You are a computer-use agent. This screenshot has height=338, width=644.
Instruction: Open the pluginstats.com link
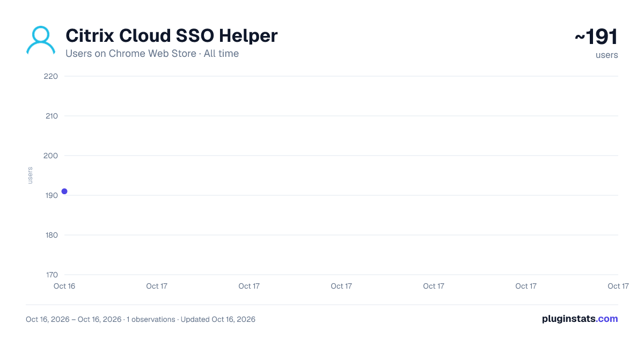click(580, 319)
